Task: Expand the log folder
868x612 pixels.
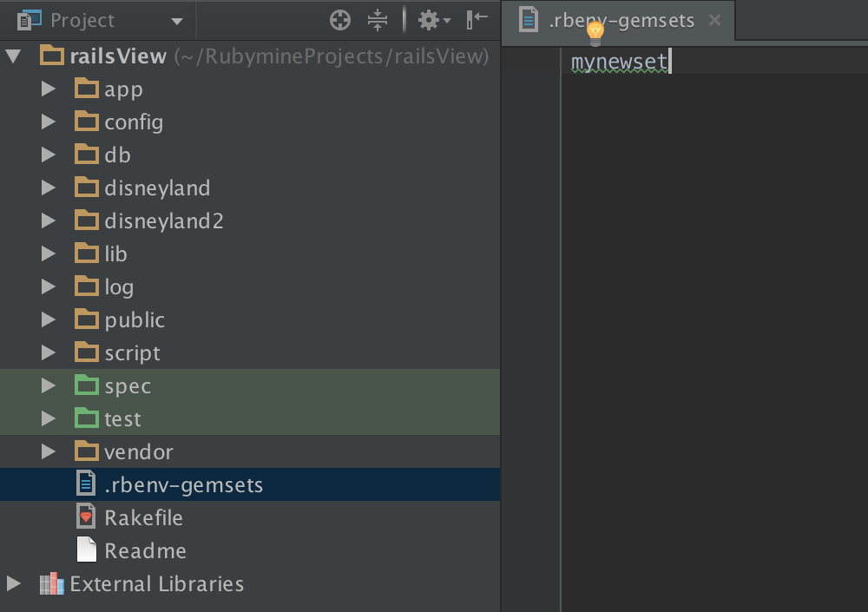Action: [49, 286]
